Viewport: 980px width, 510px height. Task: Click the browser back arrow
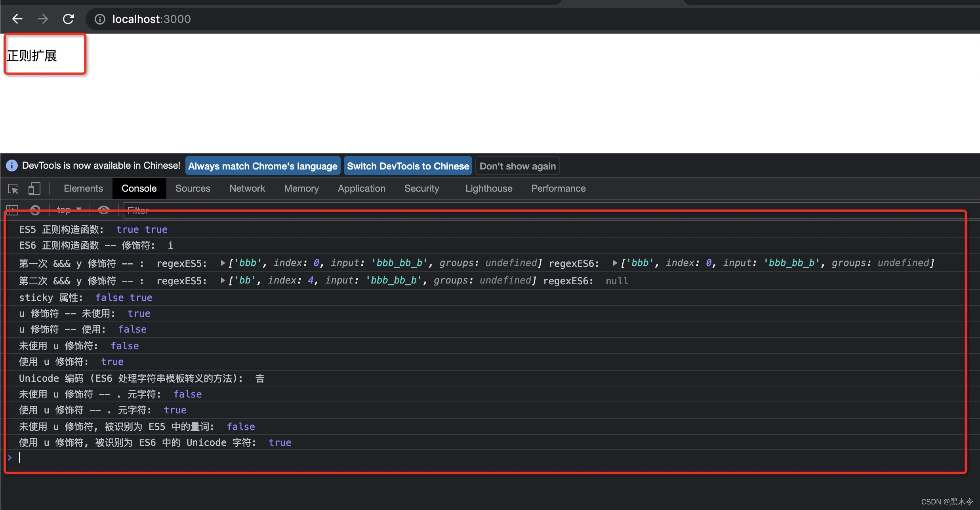(17, 19)
